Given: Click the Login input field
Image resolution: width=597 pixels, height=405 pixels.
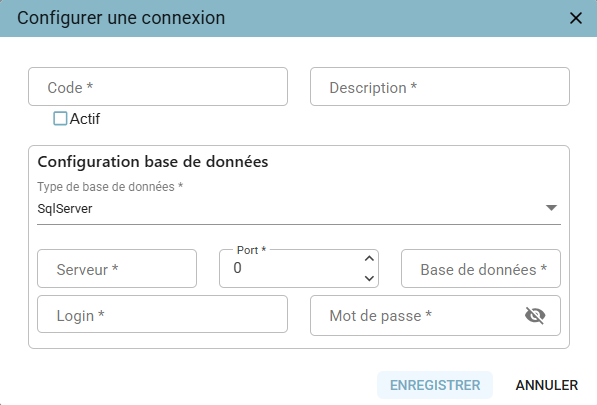Looking at the screenshot, I should [x=163, y=314].
